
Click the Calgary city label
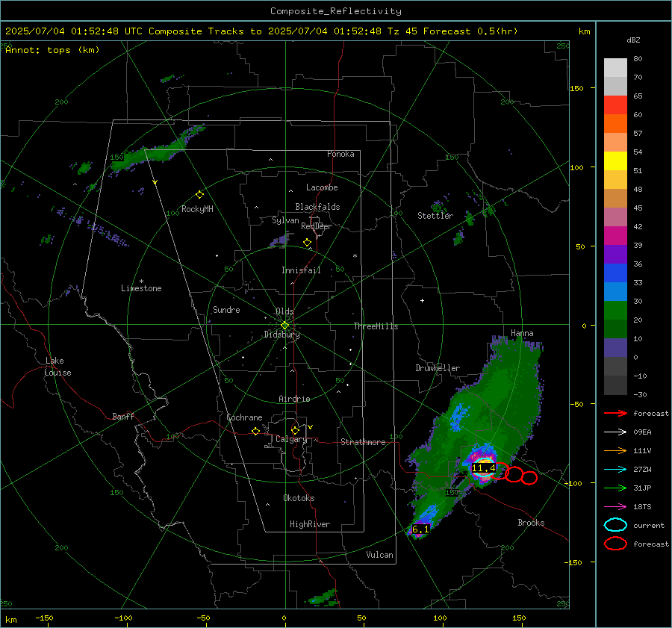pyautogui.click(x=291, y=439)
